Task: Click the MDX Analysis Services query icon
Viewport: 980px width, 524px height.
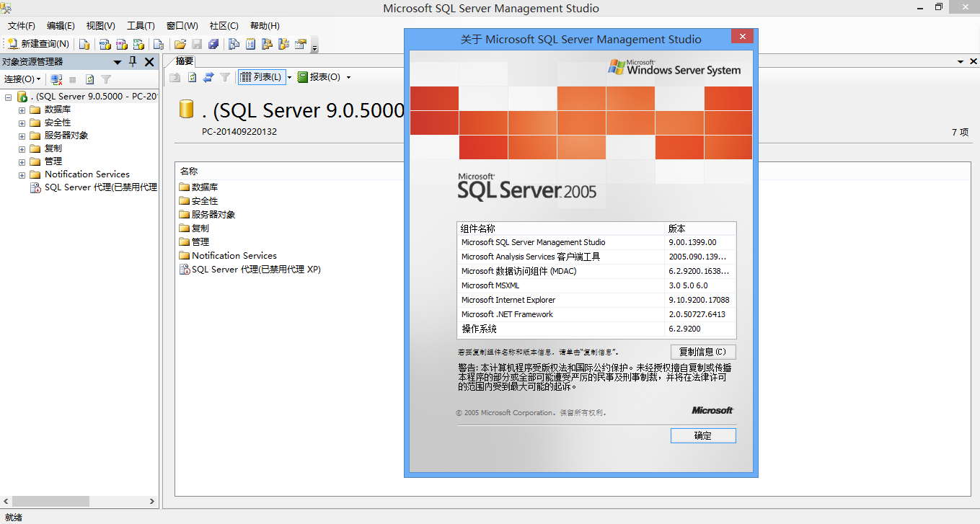Action: (x=105, y=44)
